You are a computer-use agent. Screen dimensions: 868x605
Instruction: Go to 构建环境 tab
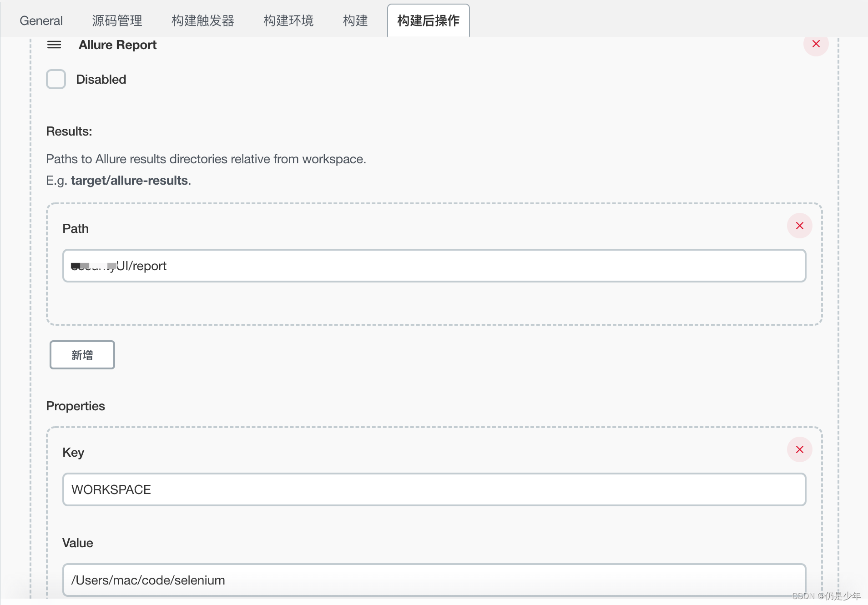288,21
